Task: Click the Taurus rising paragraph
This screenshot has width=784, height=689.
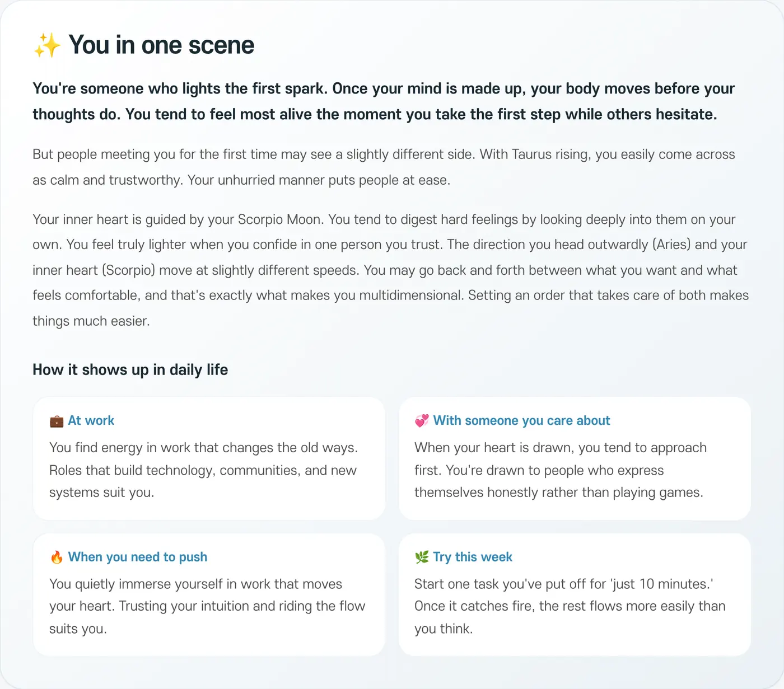Action: (x=384, y=167)
